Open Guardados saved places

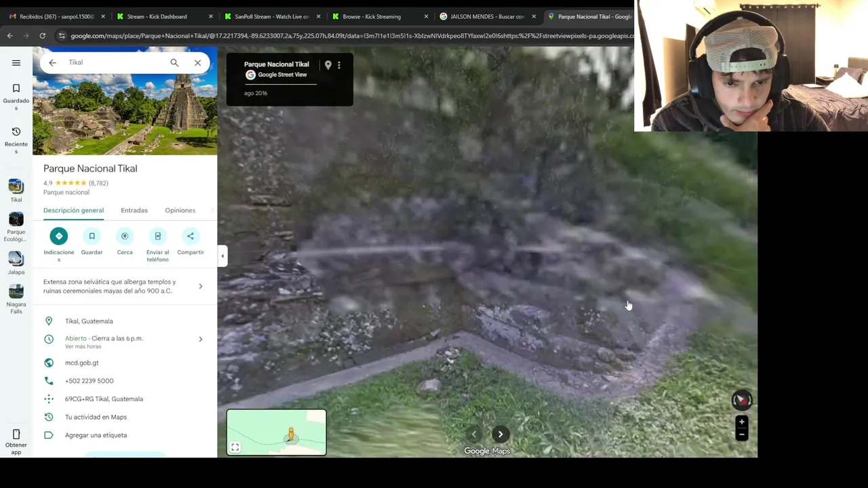(16, 98)
